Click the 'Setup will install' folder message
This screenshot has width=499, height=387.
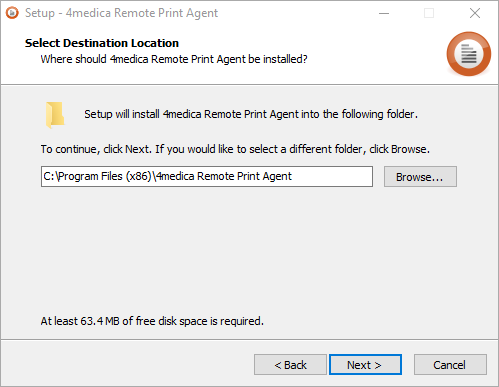[x=251, y=114]
